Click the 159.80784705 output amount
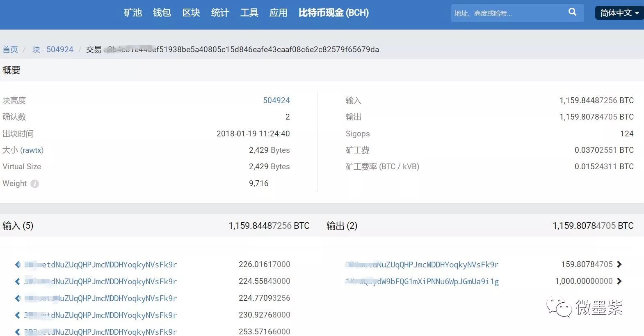The width and height of the screenshot is (644, 336). 587,264
